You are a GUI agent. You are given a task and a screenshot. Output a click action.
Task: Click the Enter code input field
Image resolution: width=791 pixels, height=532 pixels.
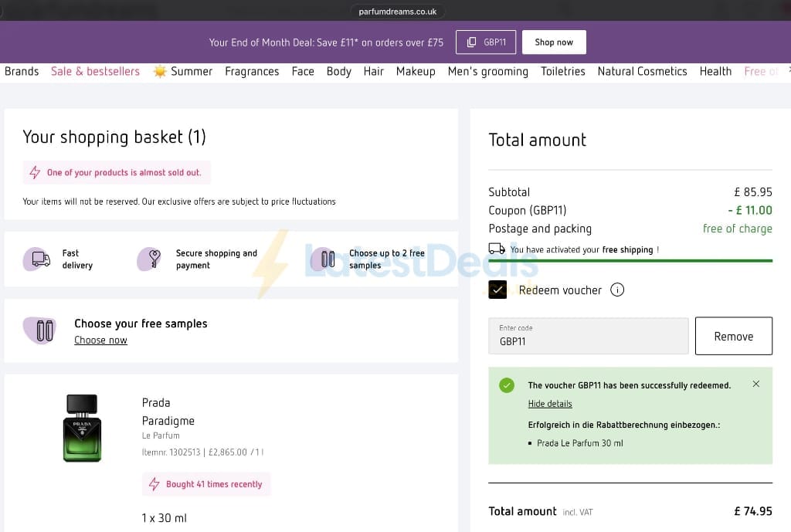coord(588,336)
